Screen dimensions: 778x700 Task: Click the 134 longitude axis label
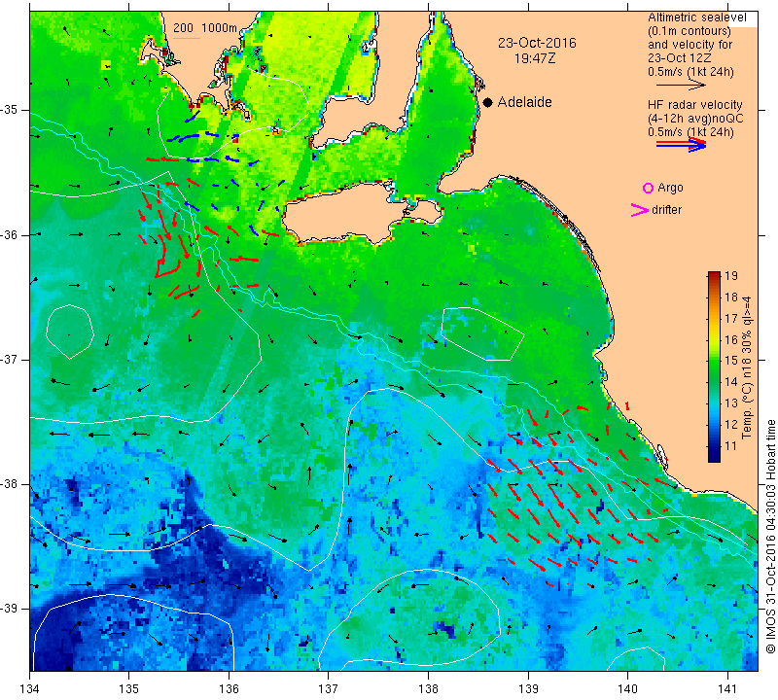coord(30,689)
